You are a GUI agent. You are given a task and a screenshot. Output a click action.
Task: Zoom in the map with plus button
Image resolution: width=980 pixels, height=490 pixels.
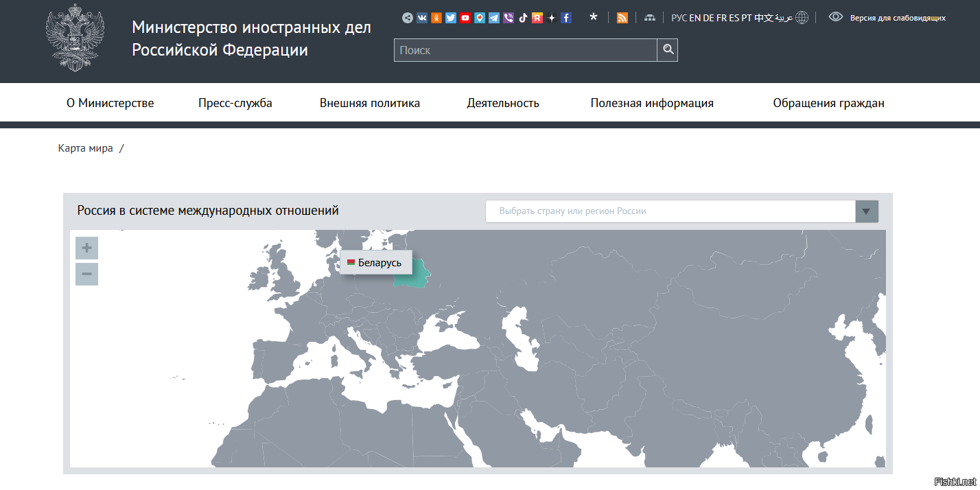86,248
